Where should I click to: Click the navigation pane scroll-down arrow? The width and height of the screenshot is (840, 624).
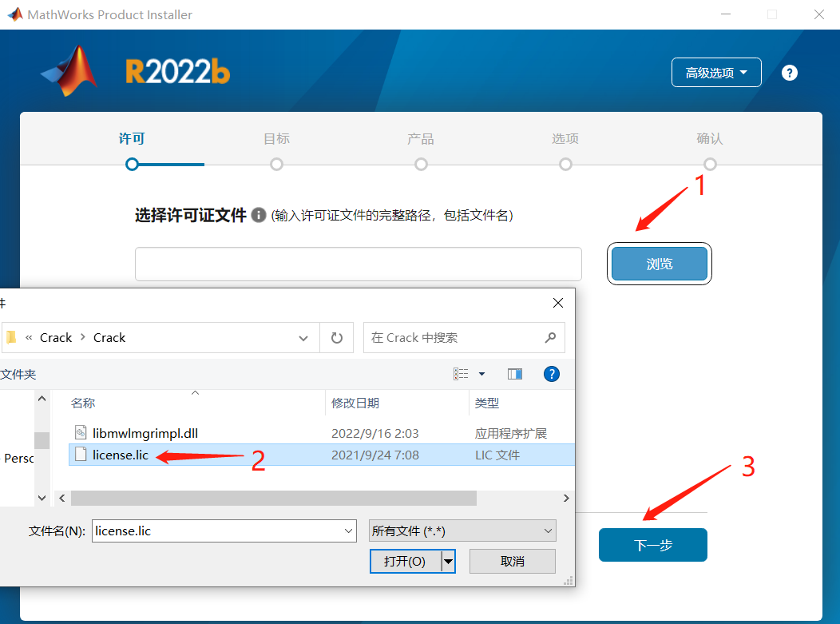tap(42, 498)
